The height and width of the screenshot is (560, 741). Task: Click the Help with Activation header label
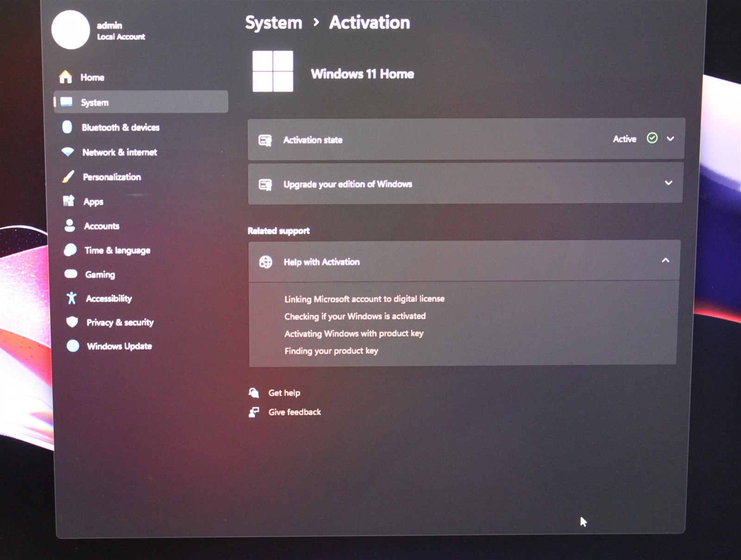click(x=322, y=262)
